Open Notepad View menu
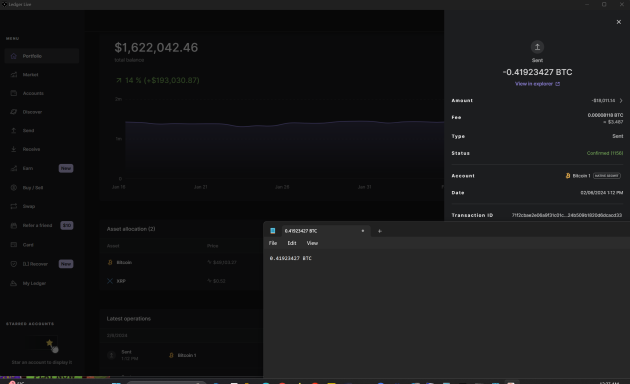This screenshot has width=630, height=384. [312, 243]
